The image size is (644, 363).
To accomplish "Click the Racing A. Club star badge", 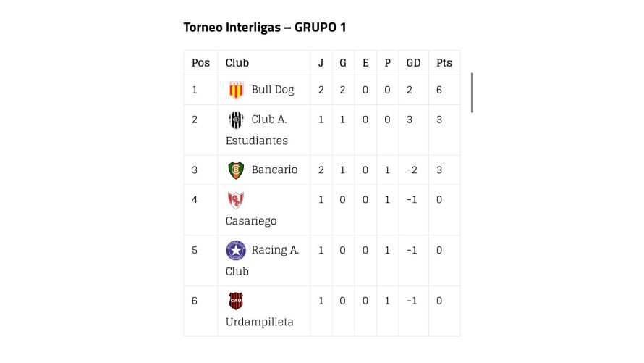I will pos(236,251).
